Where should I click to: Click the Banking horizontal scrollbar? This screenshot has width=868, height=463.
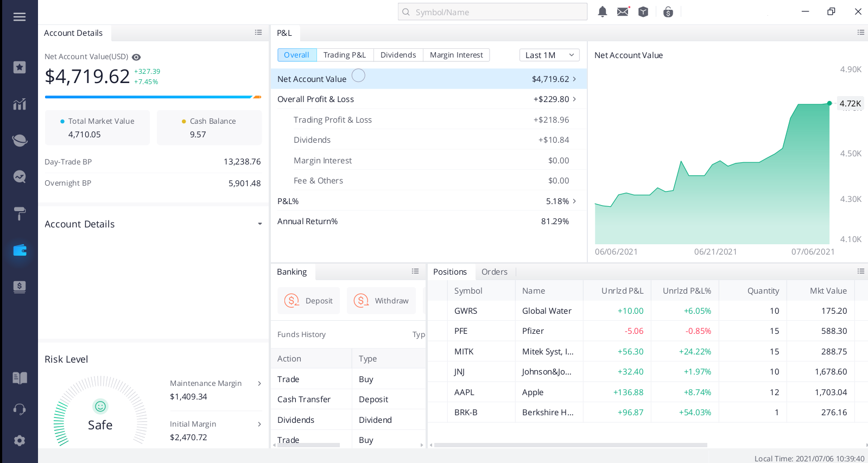pyautogui.click(x=308, y=445)
